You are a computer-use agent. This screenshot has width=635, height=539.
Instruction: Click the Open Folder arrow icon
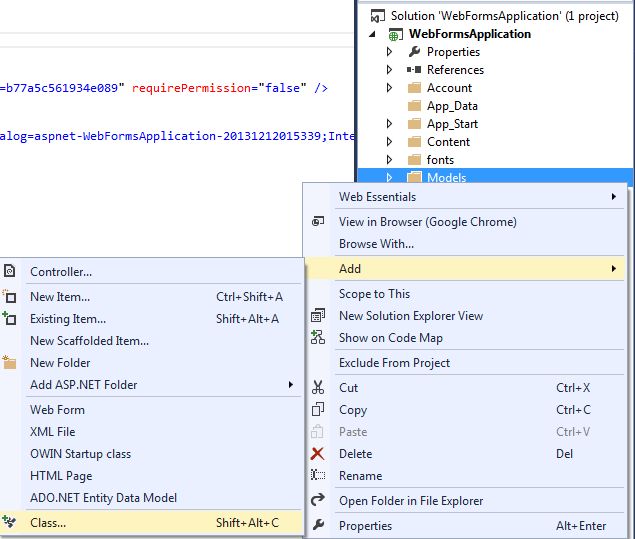tap(318, 500)
